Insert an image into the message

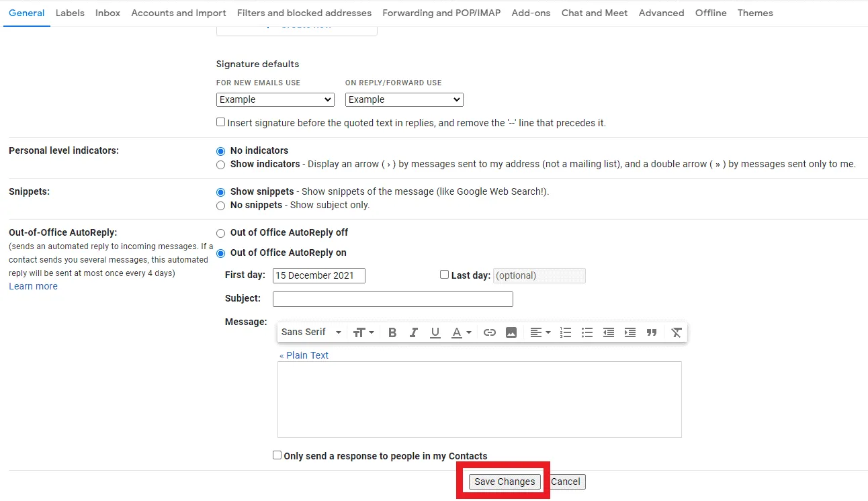tap(511, 332)
